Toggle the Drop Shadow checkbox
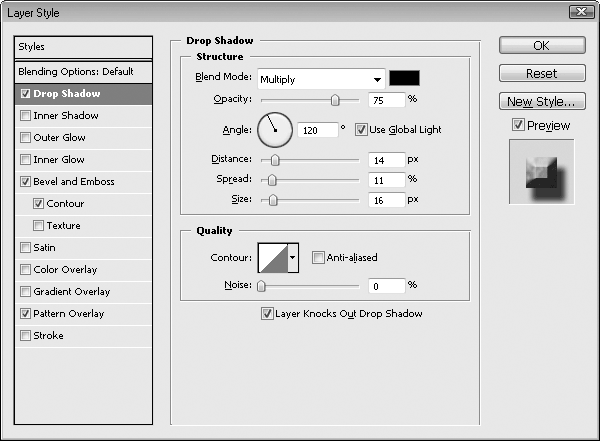The image size is (600, 441). pyautogui.click(x=25, y=93)
